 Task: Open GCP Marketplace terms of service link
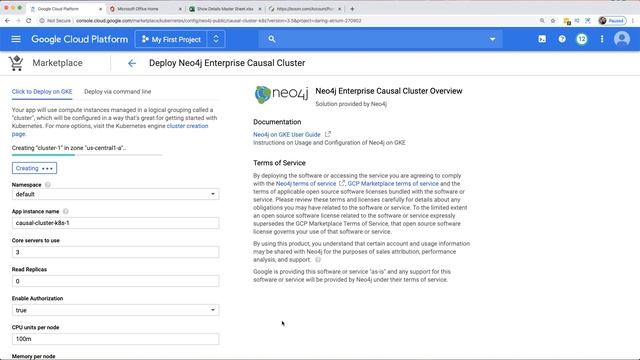[393, 184]
